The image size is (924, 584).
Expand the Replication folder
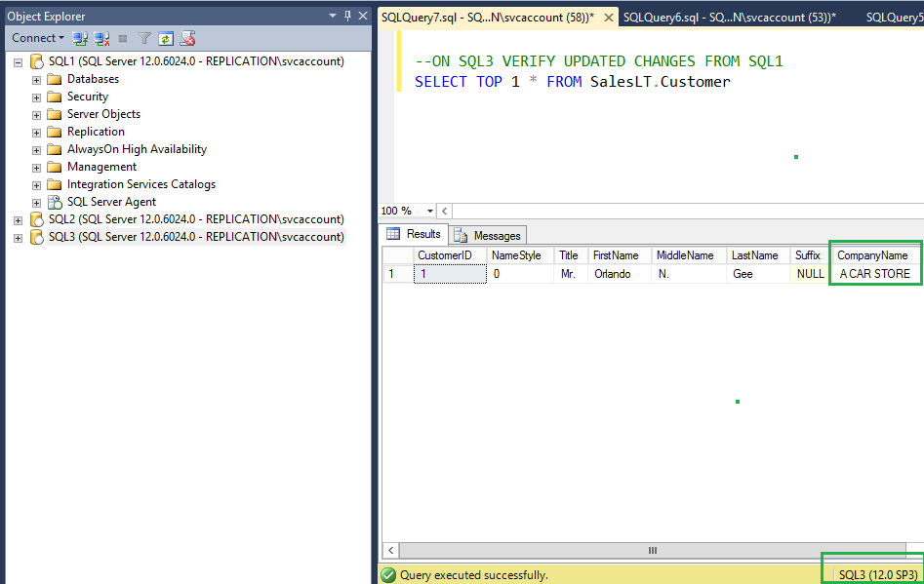coord(36,132)
